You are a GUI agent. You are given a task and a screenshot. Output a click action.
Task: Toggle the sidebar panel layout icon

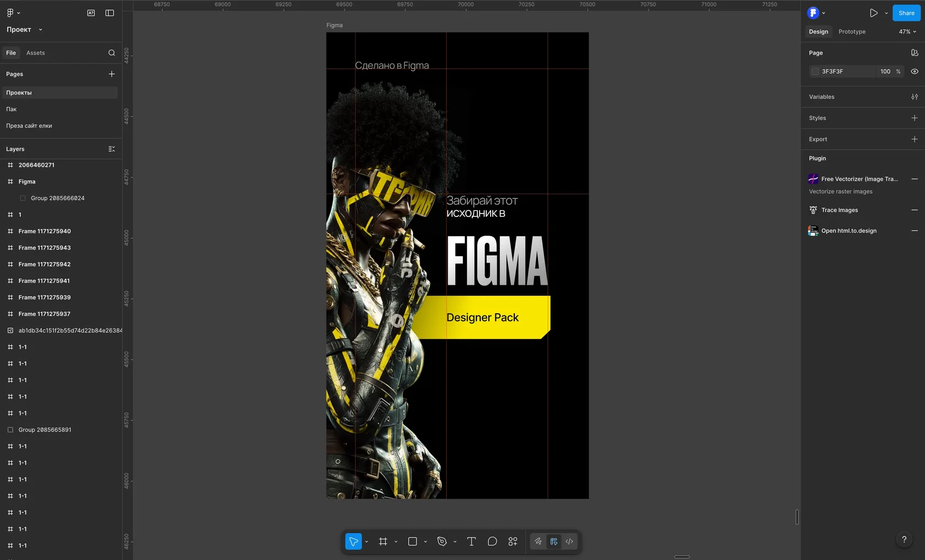[x=110, y=13]
